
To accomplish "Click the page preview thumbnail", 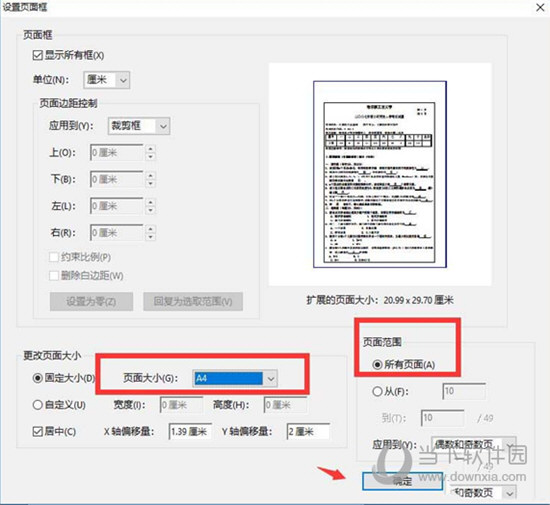I will 380,174.
